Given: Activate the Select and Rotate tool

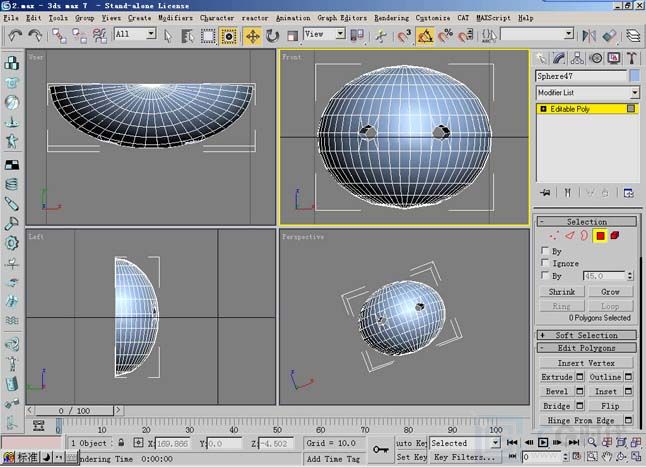Looking at the screenshot, I should point(272,36).
